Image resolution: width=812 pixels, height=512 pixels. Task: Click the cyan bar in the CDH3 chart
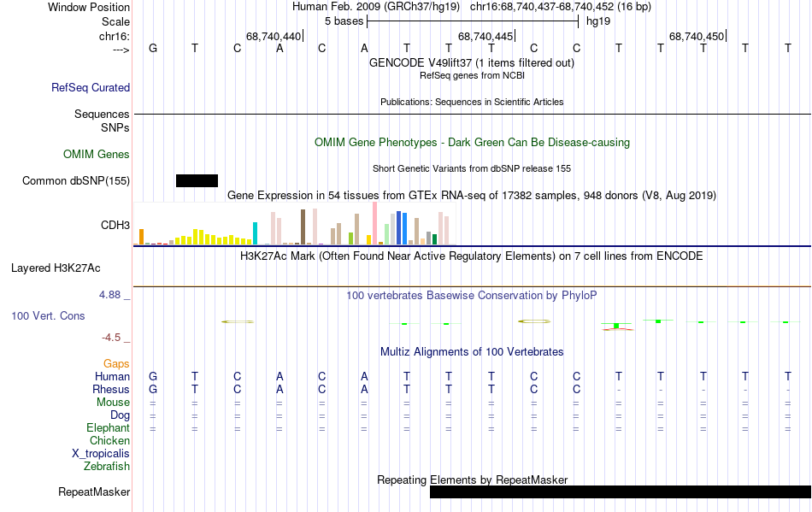pyautogui.click(x=255, y=233)
